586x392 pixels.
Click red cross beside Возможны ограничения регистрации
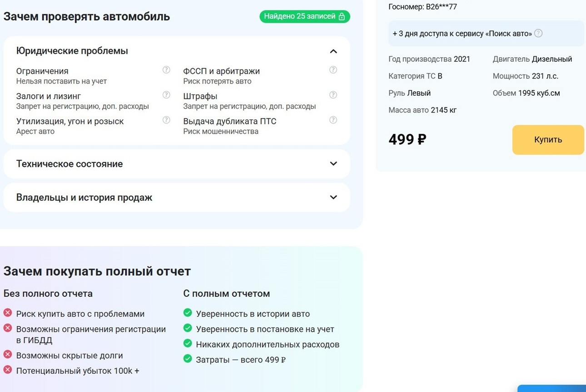pos(8,328)
